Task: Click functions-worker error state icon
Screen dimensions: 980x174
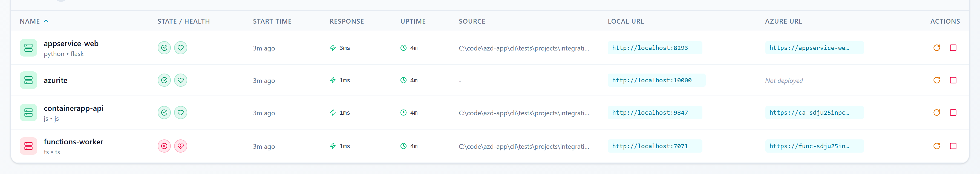Action: (164, 146)
